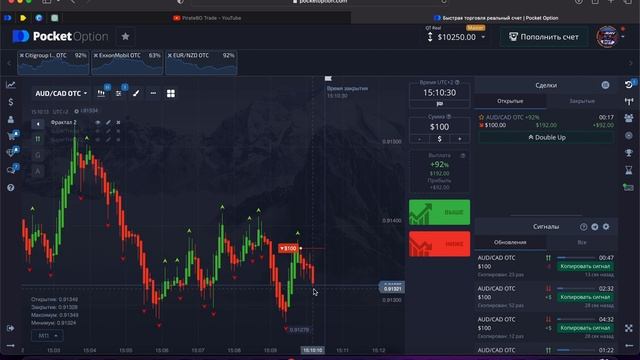Expand the profile avatar menu arrow
The height and width of the screenshot is (360, 640).
[x=623, y=37]
